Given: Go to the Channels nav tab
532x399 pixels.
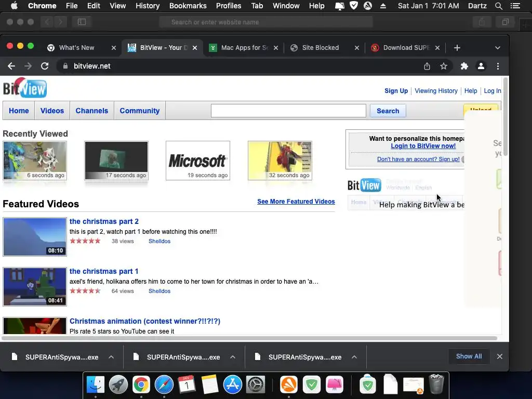Looking at the screenshot, I should (x=92, y=111).
